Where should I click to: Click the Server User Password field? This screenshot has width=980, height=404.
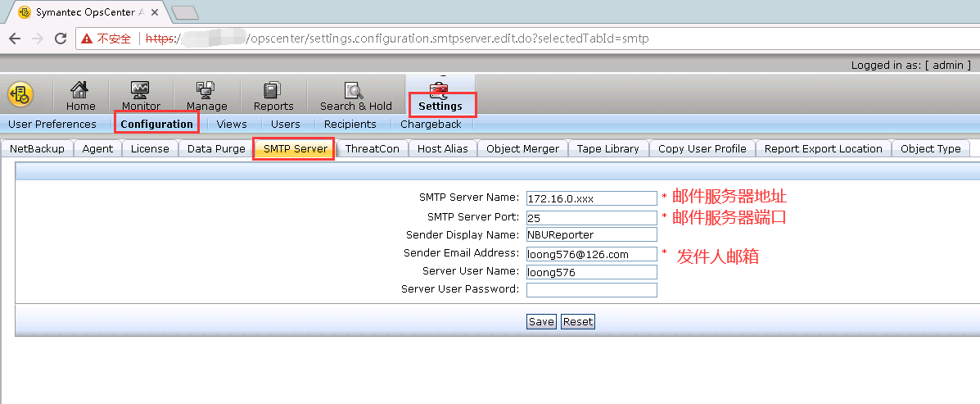point(591,290)
